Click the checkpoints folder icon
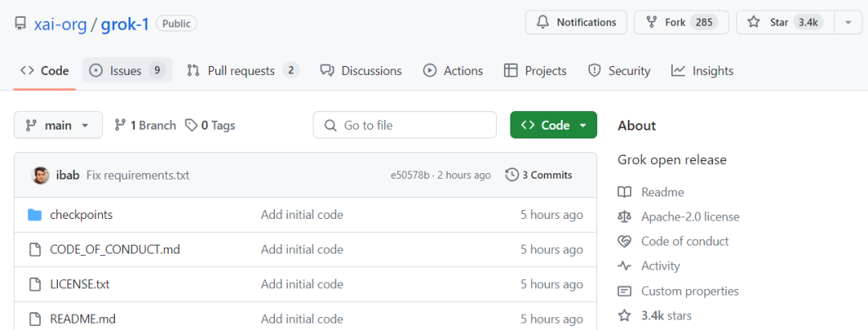This screenshot has width=868, height=330. (35, 215)
